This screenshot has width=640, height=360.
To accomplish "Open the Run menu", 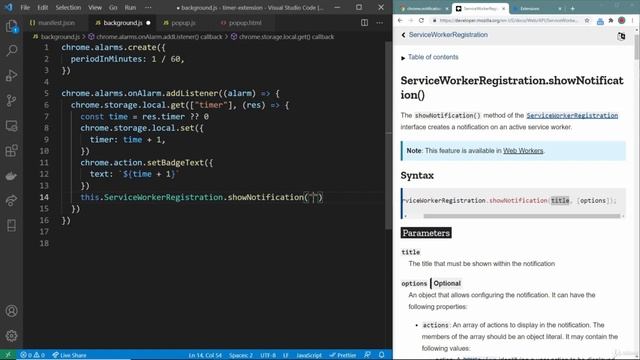I will (130, 7).
